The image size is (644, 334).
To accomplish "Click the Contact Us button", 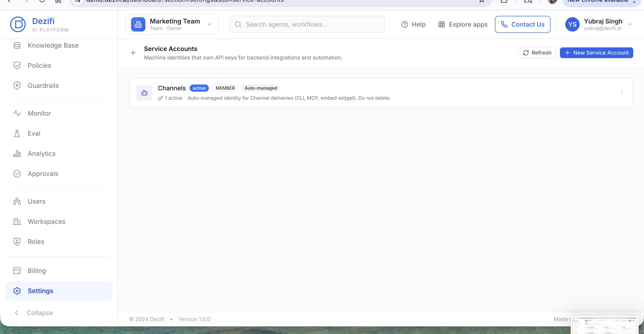I will (x=523, y=24).
